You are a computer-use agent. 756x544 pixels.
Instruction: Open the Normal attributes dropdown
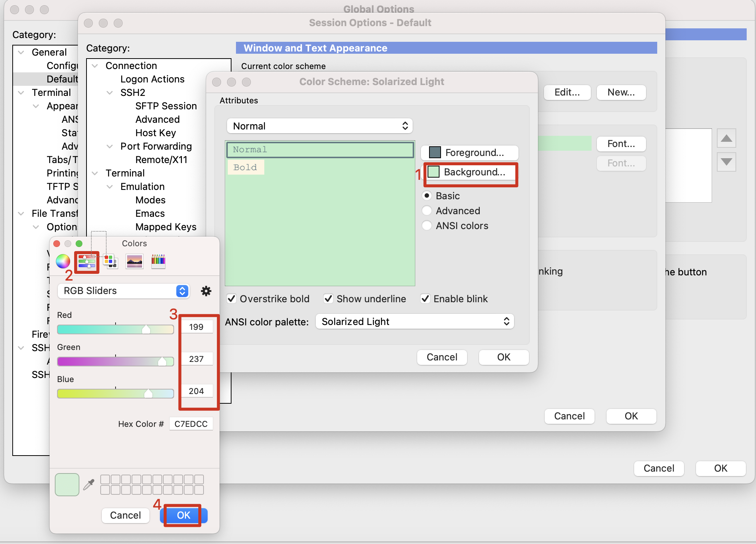point(319,126)
